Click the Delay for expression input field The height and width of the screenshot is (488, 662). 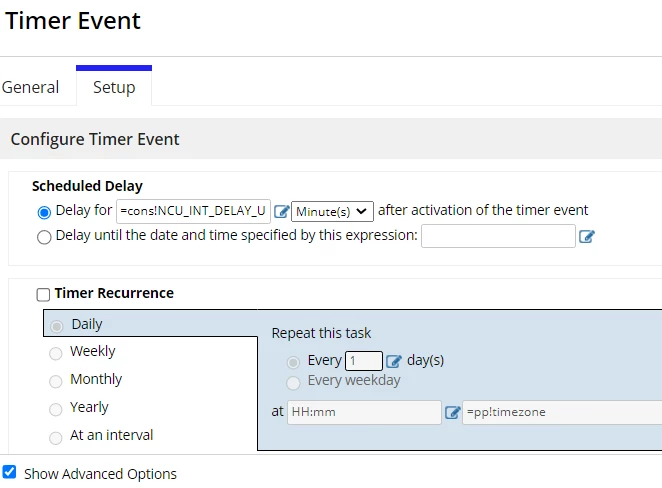coord(193,211)
